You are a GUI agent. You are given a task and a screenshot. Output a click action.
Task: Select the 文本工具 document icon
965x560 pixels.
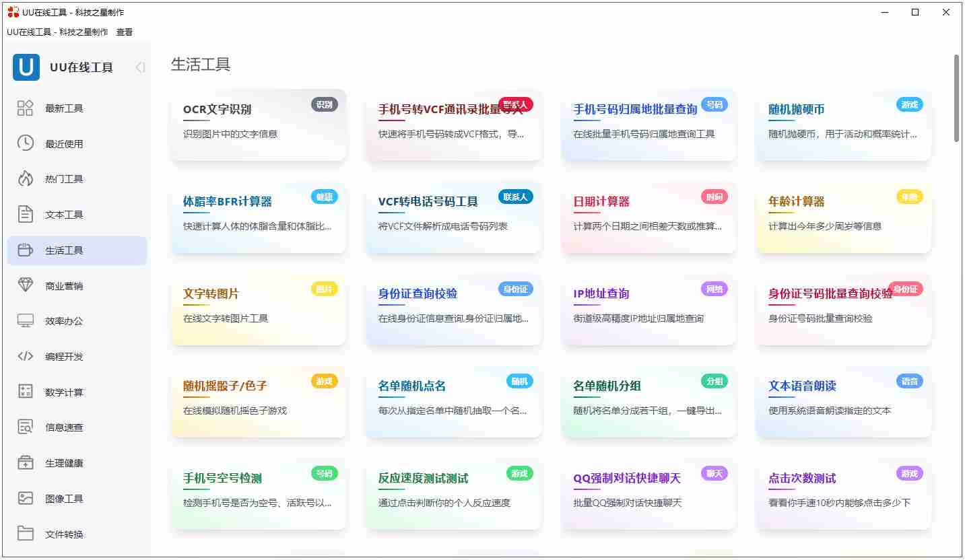(x=25, y=214)
